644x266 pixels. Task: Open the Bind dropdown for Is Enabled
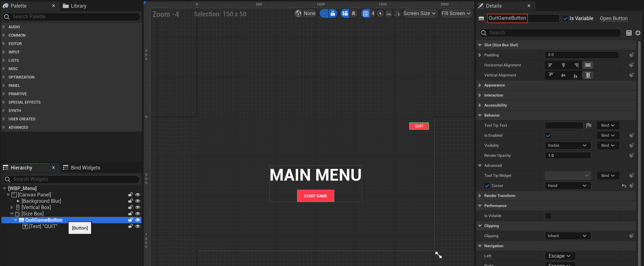(608, 135)
